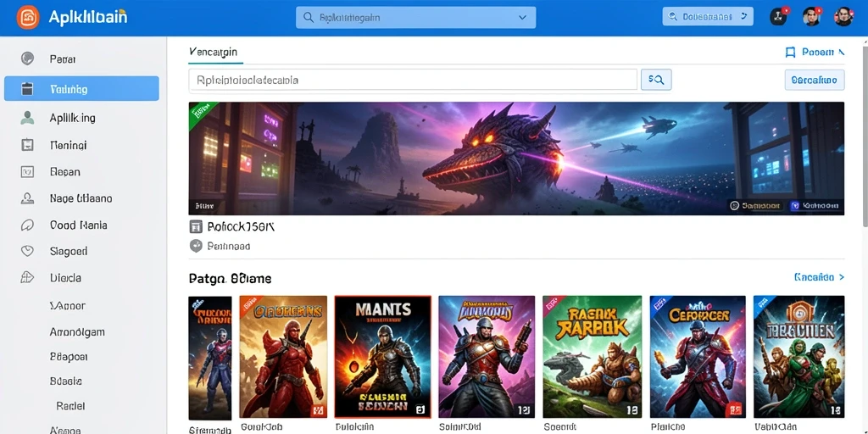Open the middle user avatar in header

[811, 17]
